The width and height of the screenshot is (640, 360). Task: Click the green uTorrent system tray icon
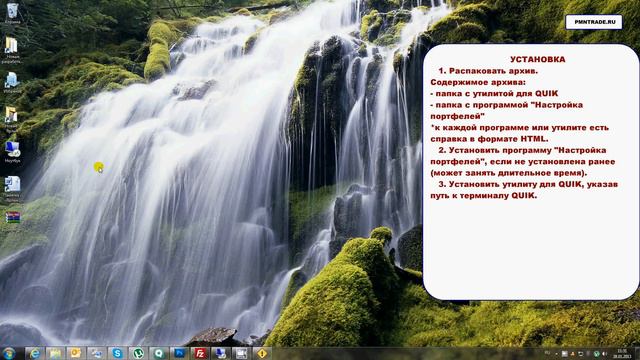[x=596, y=353]
